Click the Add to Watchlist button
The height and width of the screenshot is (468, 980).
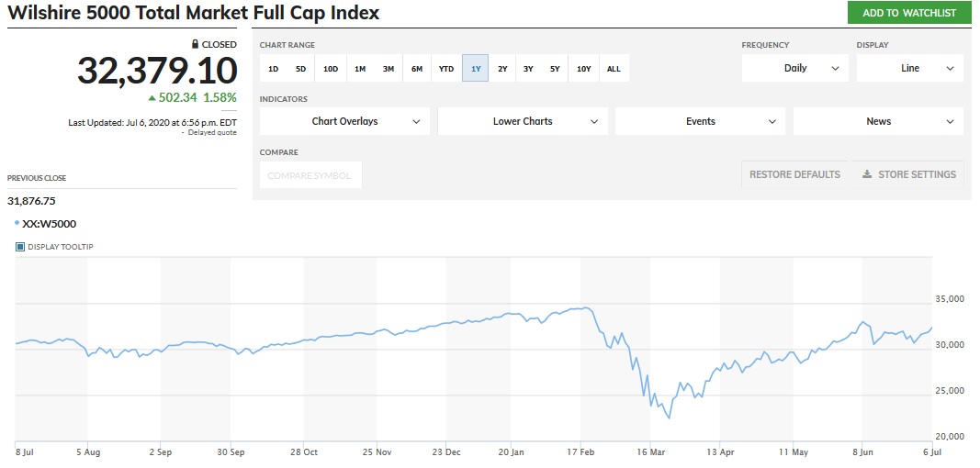click(908, 13)
